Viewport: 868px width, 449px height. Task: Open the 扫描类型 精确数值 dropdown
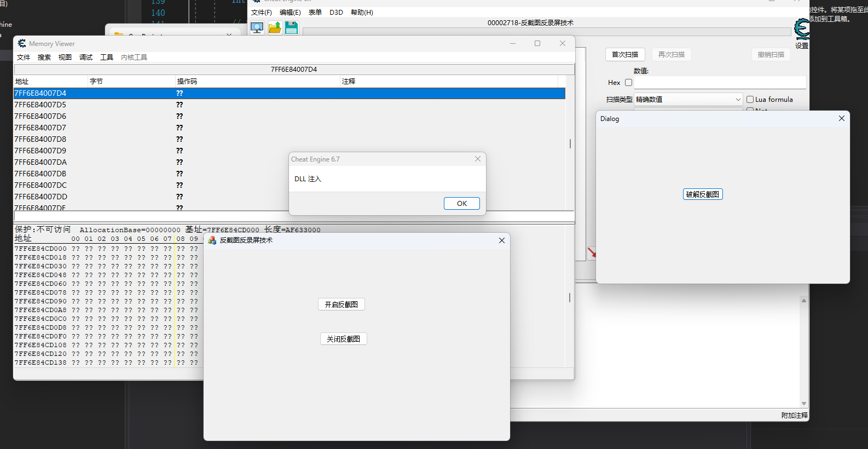688,99
